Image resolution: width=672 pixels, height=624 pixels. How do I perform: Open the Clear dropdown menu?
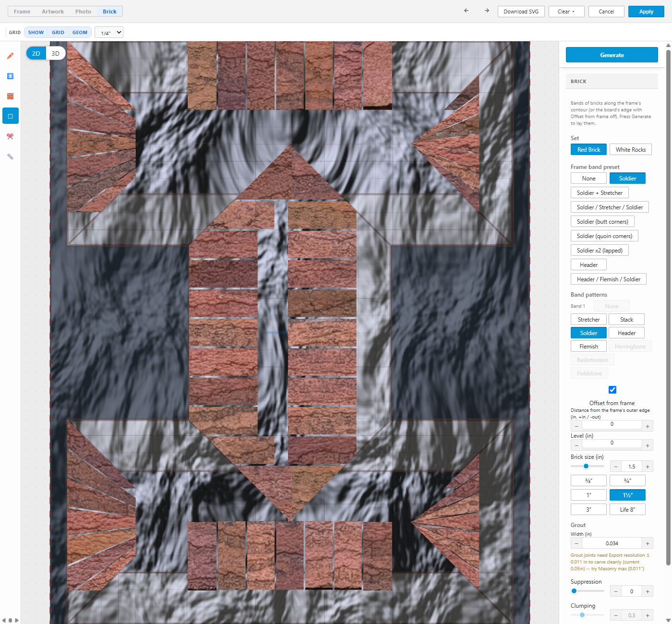[566, 12]
